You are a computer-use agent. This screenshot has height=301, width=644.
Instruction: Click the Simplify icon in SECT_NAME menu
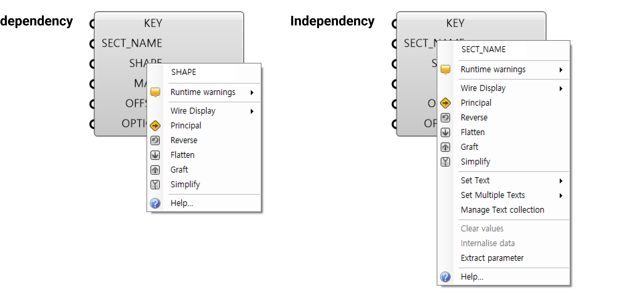click(445, 162)
